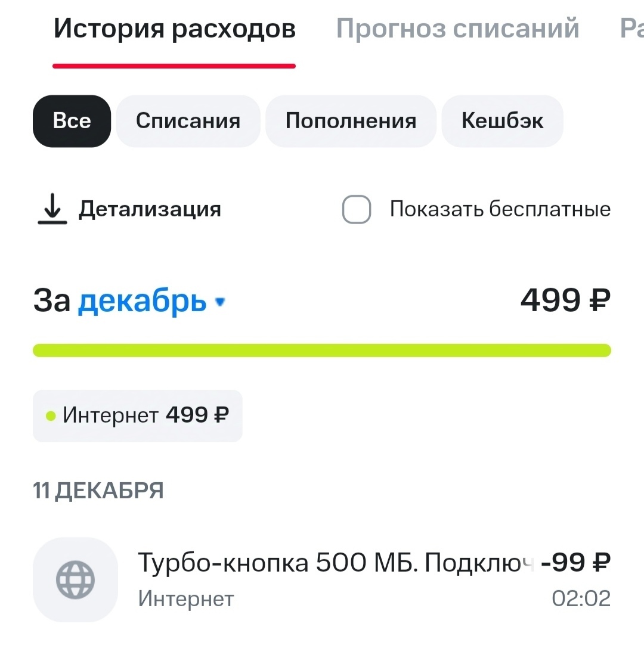
Task: Select the Интернет 499 ₽ category chip
Action: pyautogui.click(x=137, y=415)
